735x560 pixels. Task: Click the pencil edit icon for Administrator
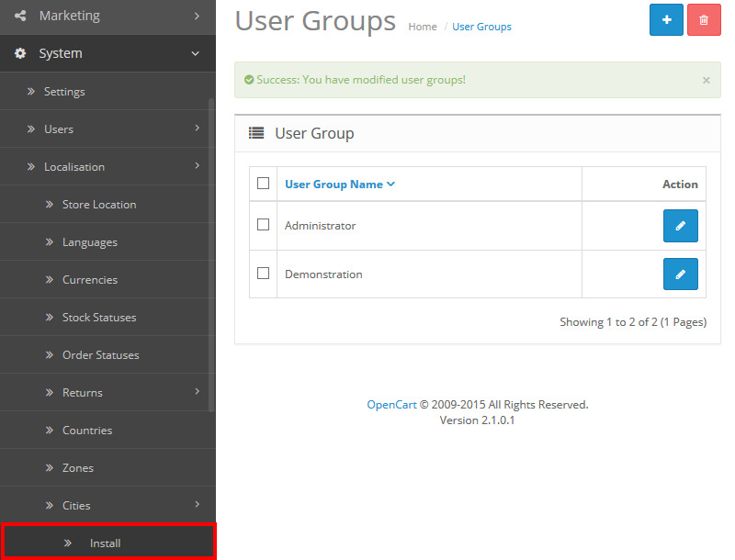point(680,226)
